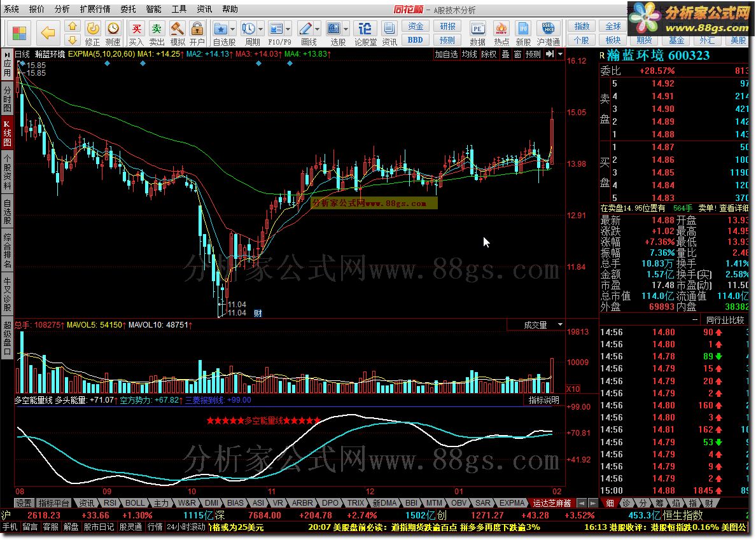This screenshot has width=756, height=540.
Task: Toggle the 预测 forecast option in chart header
Action: coord(533,55)
